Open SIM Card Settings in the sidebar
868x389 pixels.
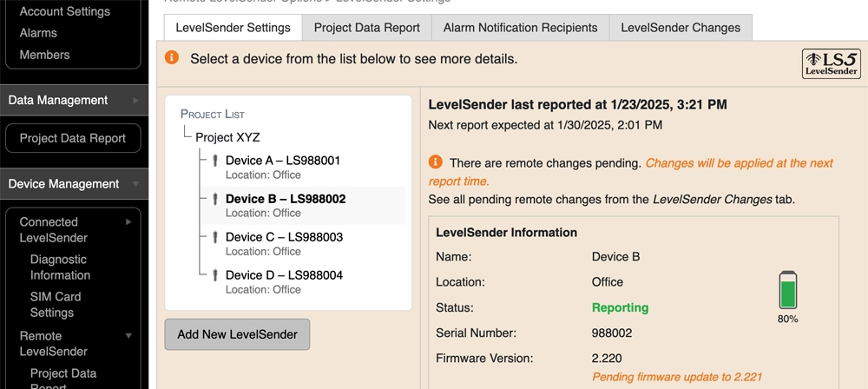tap(56, 305)
